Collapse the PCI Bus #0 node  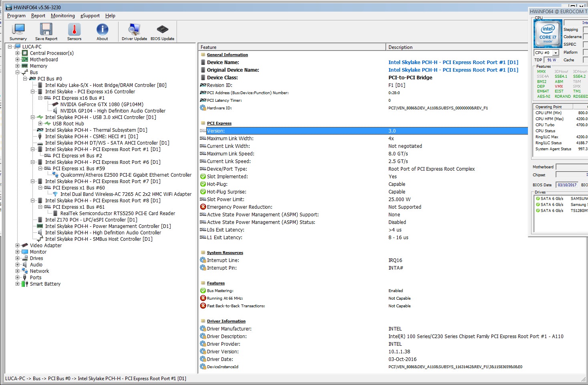pos(25,79)
